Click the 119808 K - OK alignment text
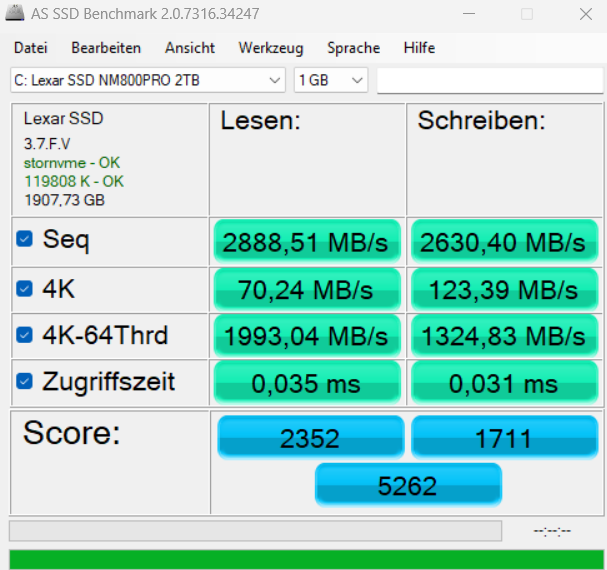The width and height of the screenshot is (607, 570). click(74, 181)
